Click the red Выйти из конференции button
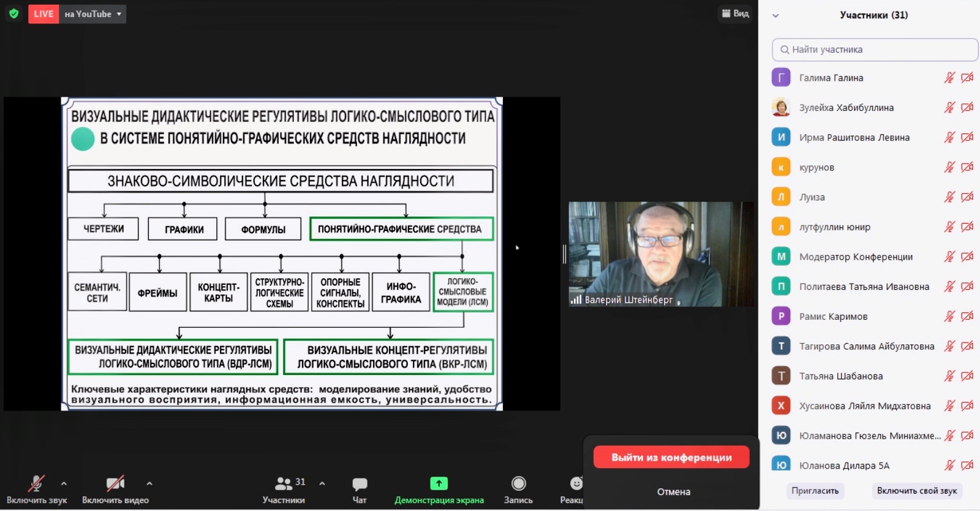Image resolution: width=980 pixels, height=511 pixels. coord(671,457)
